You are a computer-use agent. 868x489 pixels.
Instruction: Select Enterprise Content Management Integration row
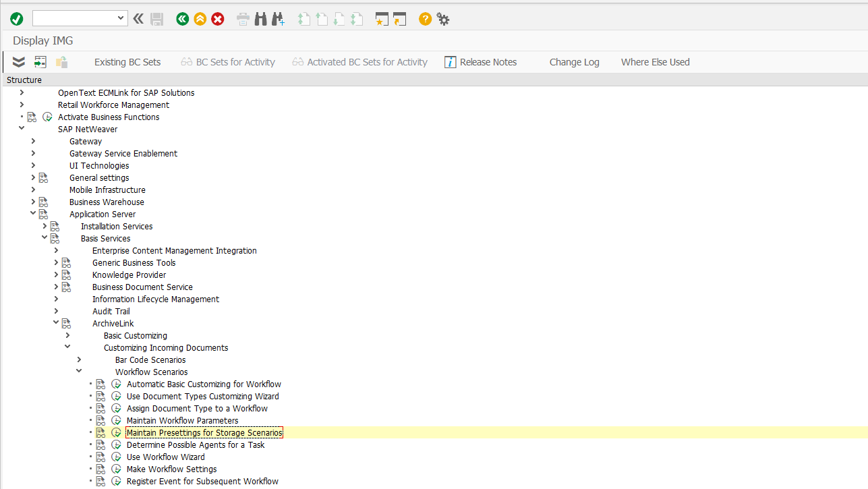(175, 251)
